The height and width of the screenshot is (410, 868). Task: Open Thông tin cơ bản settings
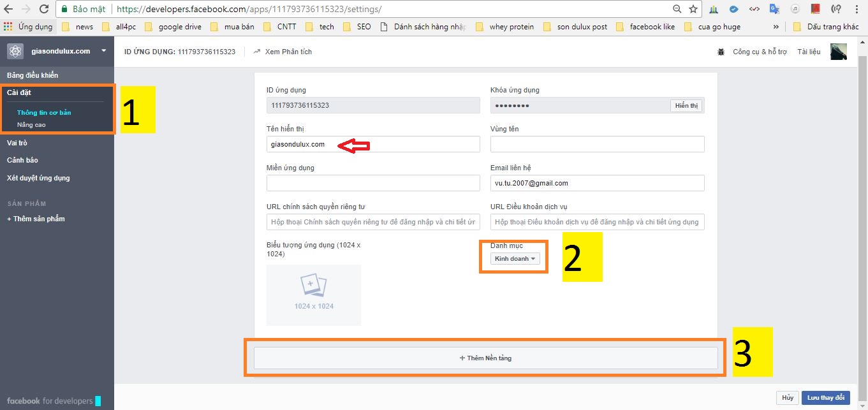(44, 113)
